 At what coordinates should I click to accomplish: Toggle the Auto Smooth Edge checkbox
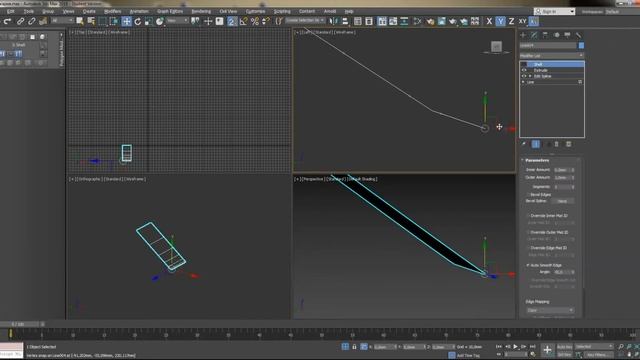(528, 265)
